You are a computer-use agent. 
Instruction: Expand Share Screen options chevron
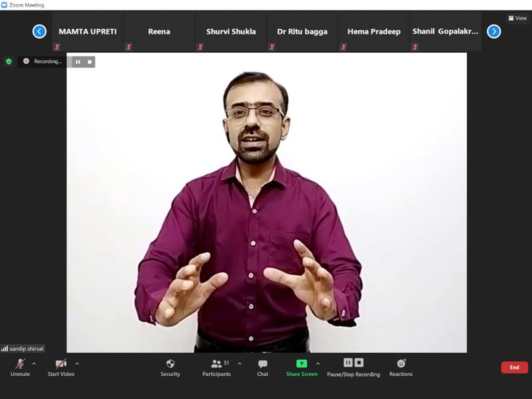click(x=318, y=363)
